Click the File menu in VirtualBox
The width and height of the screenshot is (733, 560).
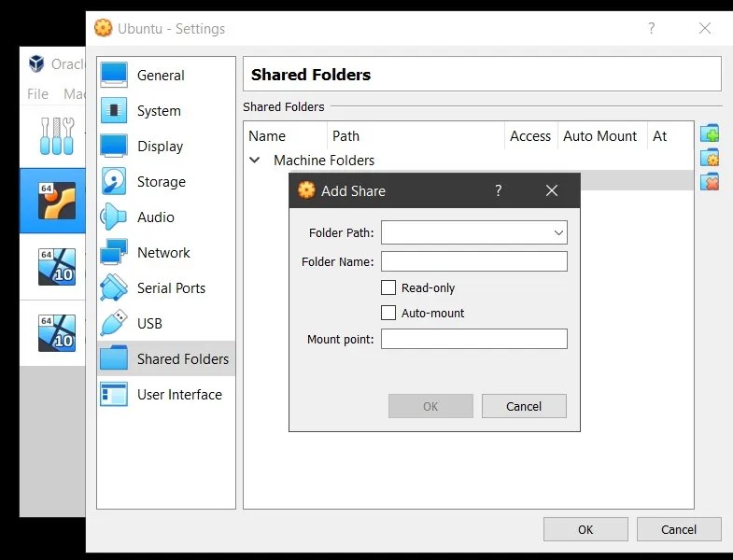click(x=37, y=94)
